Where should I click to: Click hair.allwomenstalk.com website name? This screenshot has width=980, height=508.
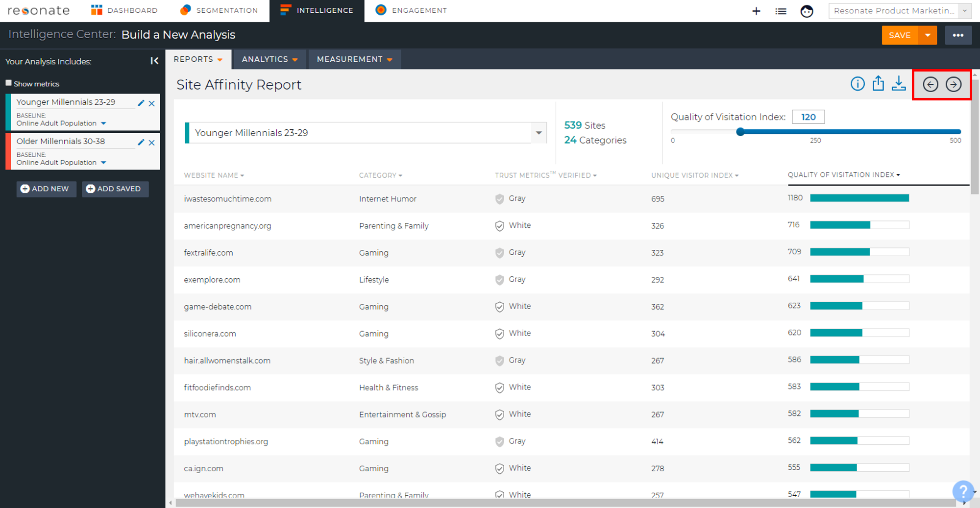(227, 361)
